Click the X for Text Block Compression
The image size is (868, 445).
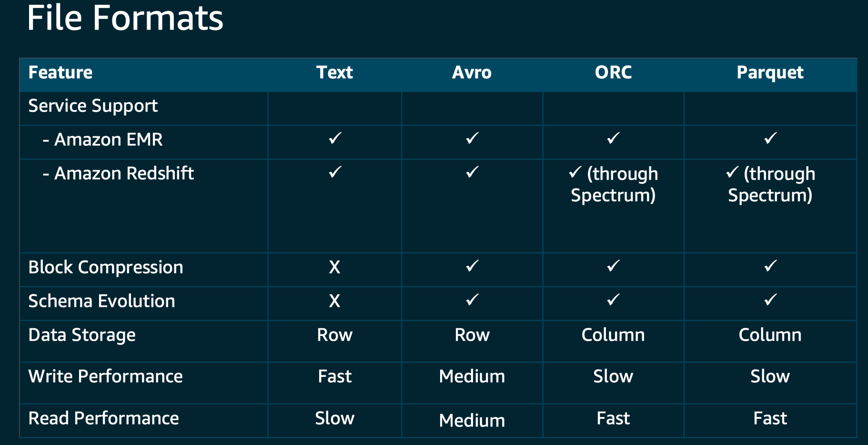click(334, 267)
